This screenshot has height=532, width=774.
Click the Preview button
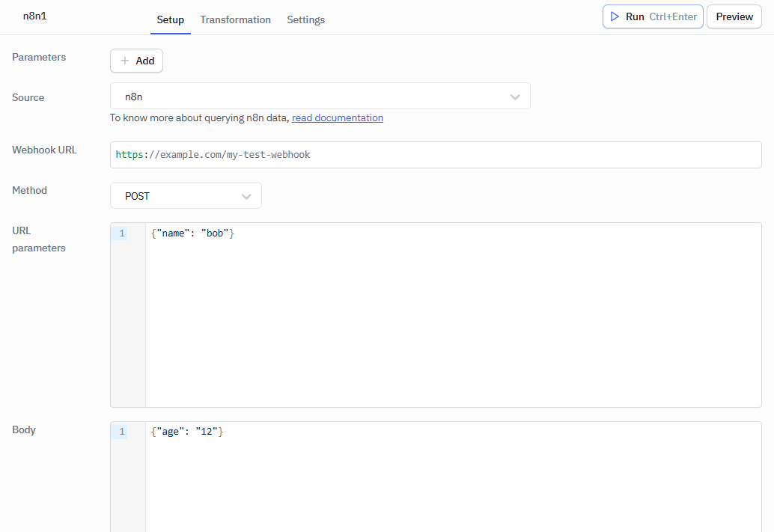(x=734, y=16)
